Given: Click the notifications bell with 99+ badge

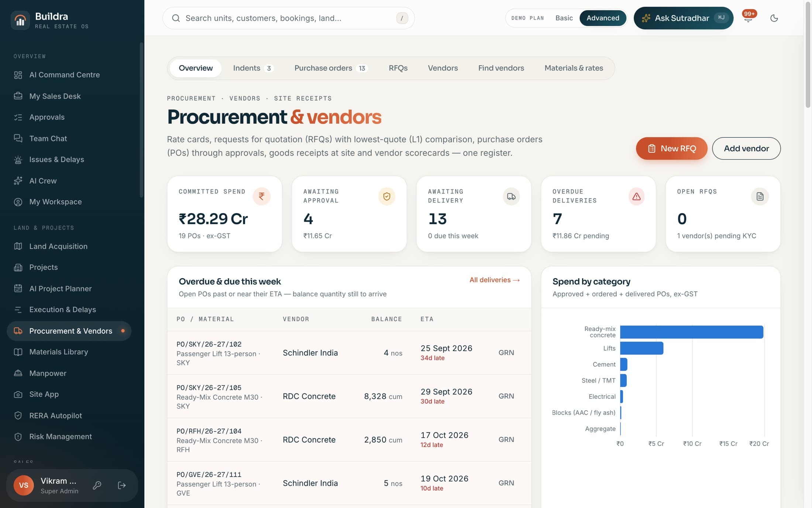Looking at the screenshot, I should (749, 18).
